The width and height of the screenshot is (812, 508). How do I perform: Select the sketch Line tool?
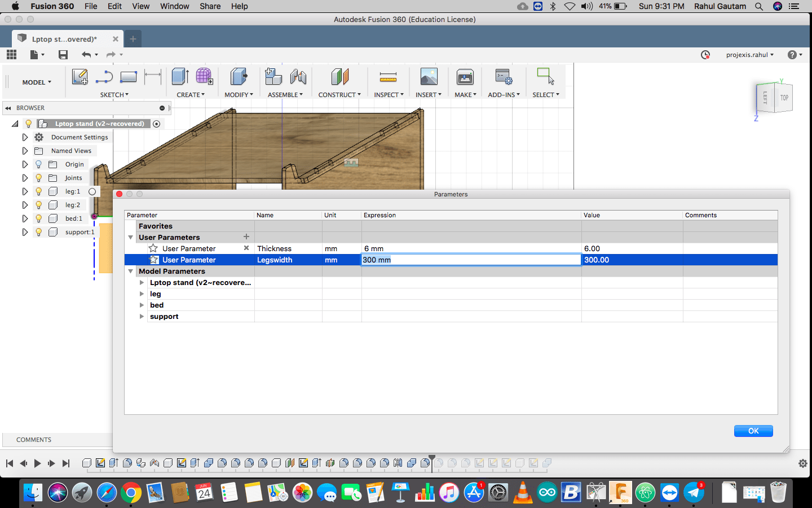coord(104,77)
